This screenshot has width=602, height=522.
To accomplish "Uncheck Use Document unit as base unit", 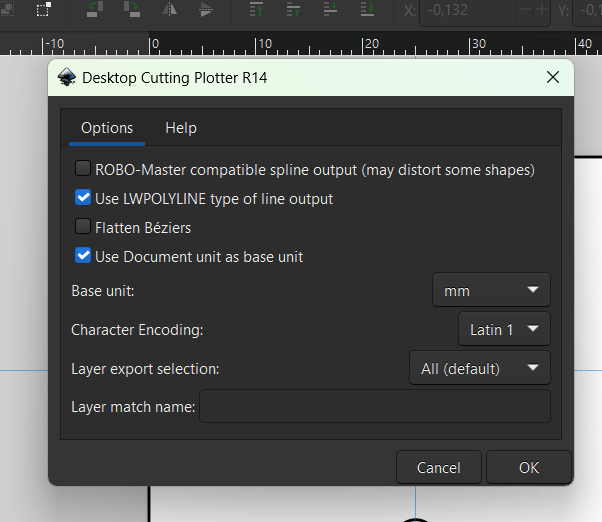I will point(83,255).
